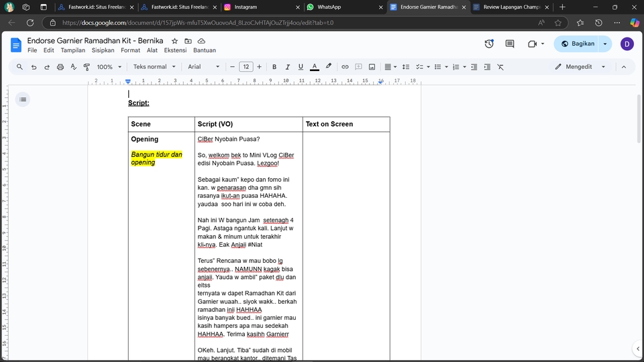Show document outline sidebar
644x362 pixels.
click(23, 99)
